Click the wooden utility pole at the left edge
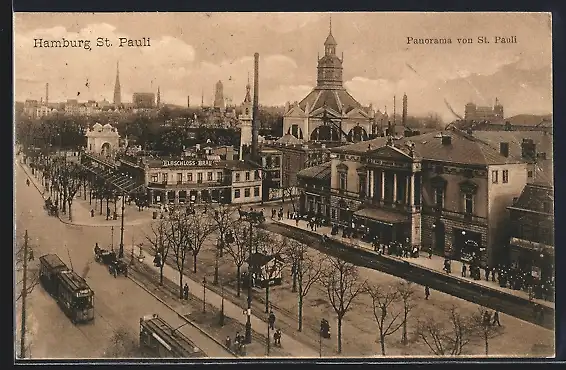This screenshot has width=566, height=370. (24, 293)
